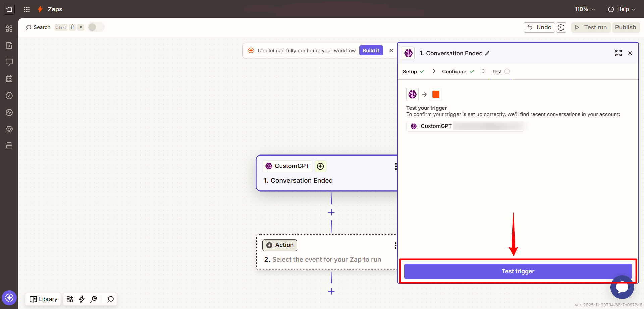
Task: Open the calendar schedule icon in sidebar
Action: click(9, 79)
